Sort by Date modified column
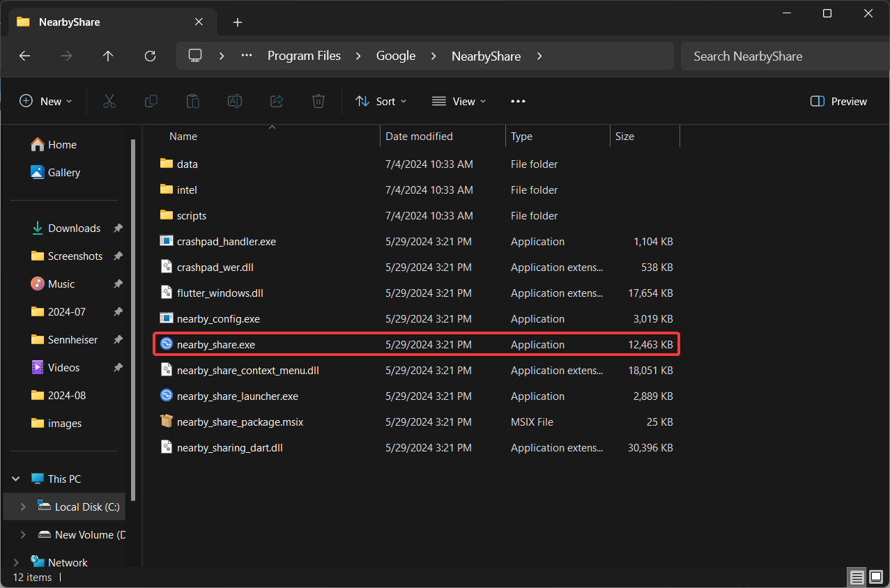This screenshot has height=588, width=890. point(420,137)
